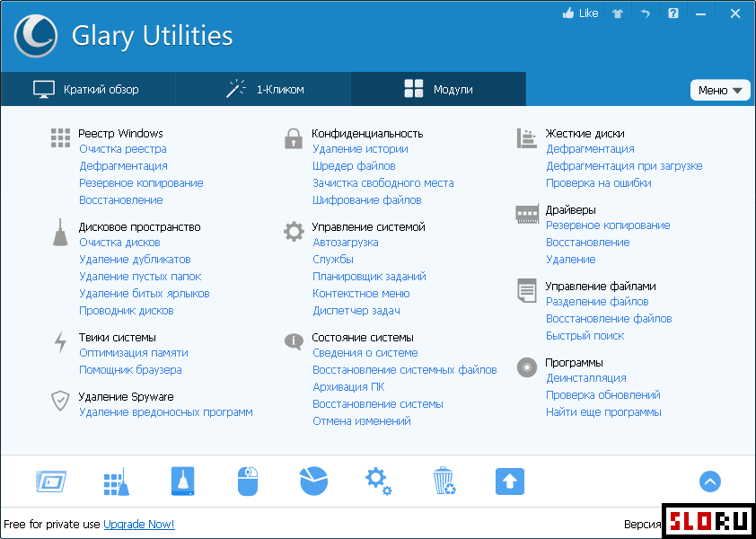This screenshot has width=756, height=539.
Task: Open Шифрование файлов
Action: [367, 199]
